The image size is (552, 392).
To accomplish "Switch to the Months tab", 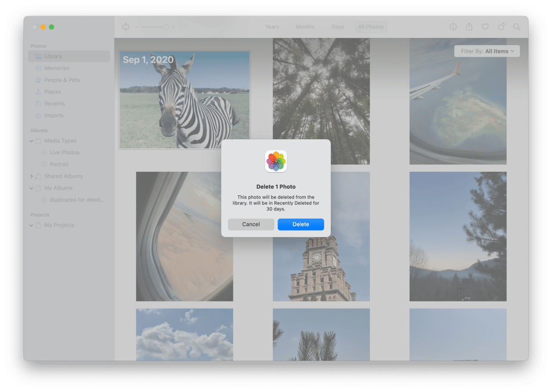I will [x=305, y=27].
